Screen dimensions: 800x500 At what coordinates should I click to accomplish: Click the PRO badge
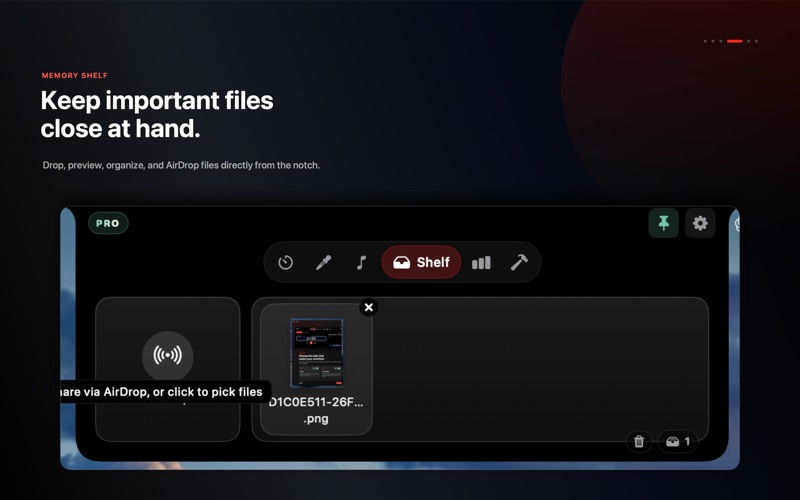point(108,223)
